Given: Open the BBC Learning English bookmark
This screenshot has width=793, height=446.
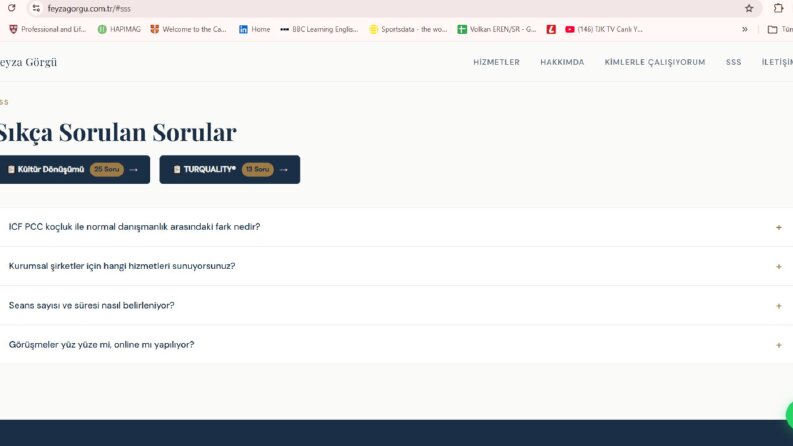Looking at the screenshot, I should tap(319, 29).
